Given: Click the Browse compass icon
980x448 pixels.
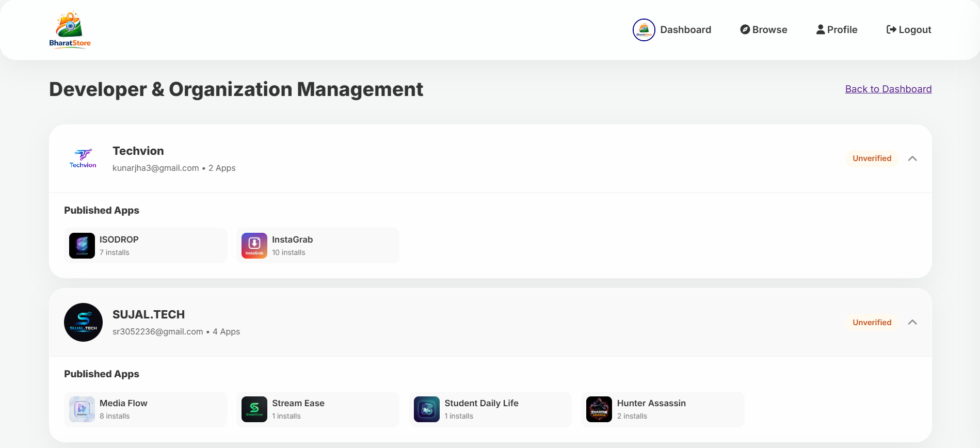Looking at the screenshot, I should pos(745,29).
